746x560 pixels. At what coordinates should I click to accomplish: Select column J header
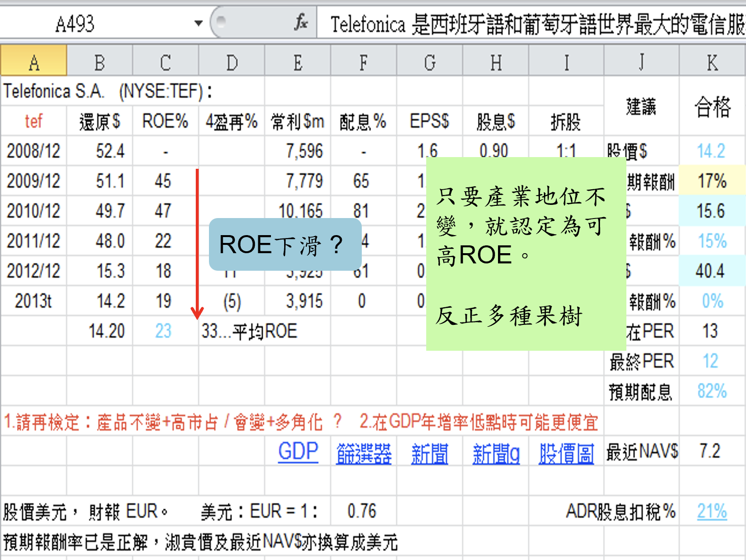pos(642,61)
